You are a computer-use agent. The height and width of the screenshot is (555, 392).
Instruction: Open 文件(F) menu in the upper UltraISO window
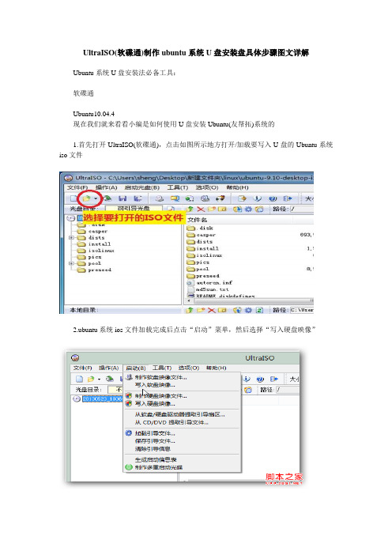[77, 187]
